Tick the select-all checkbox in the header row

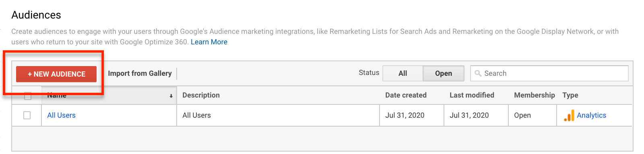(28, 96)
